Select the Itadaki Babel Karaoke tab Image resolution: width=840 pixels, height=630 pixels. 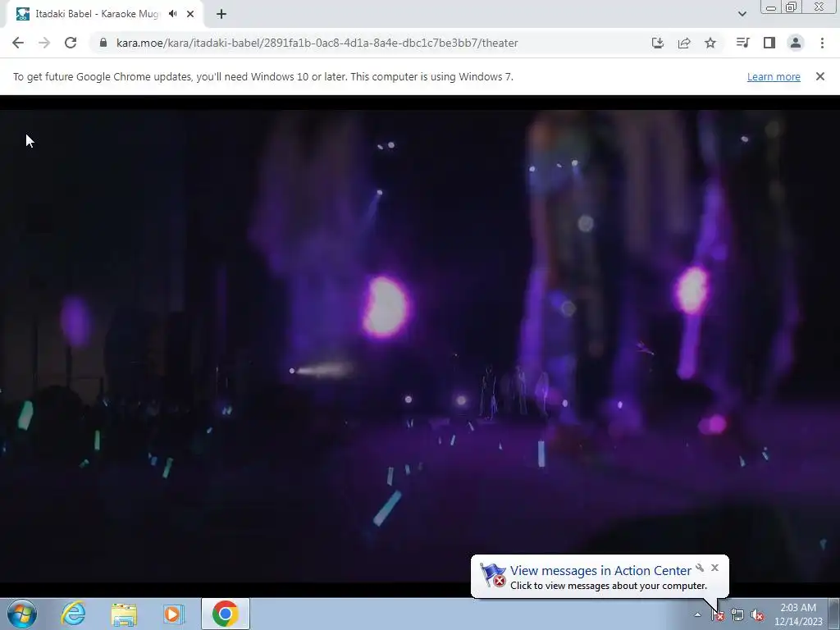(x=105, y=14)
